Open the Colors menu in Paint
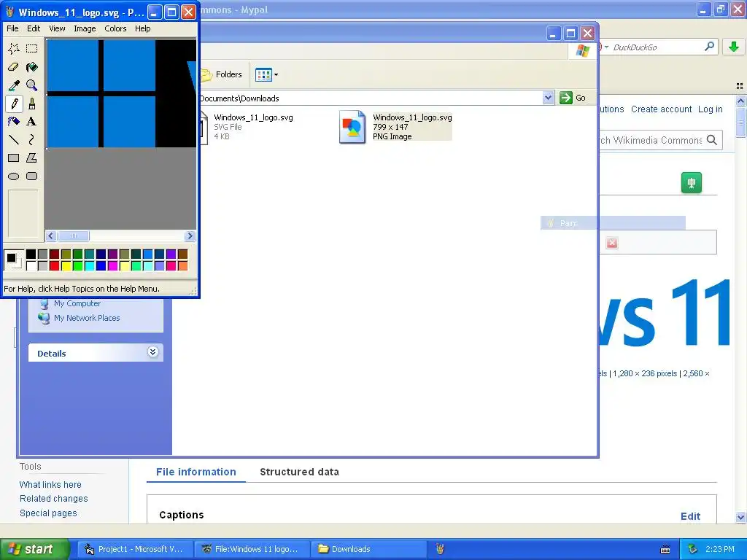747x560 pixels. (115, 28)
